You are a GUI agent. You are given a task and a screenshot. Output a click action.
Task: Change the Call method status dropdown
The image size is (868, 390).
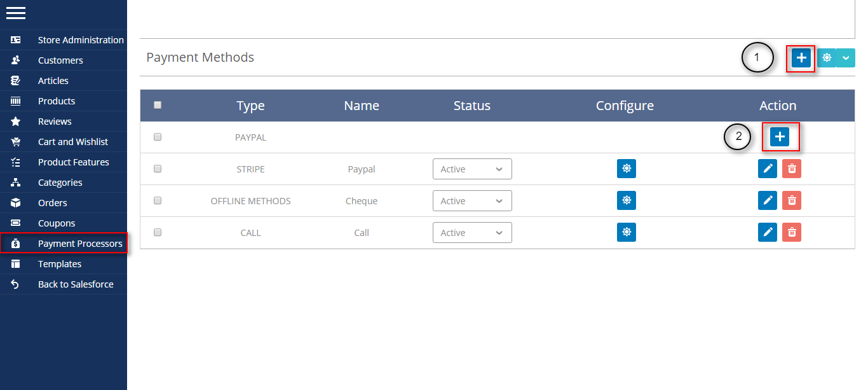(472, 232)
